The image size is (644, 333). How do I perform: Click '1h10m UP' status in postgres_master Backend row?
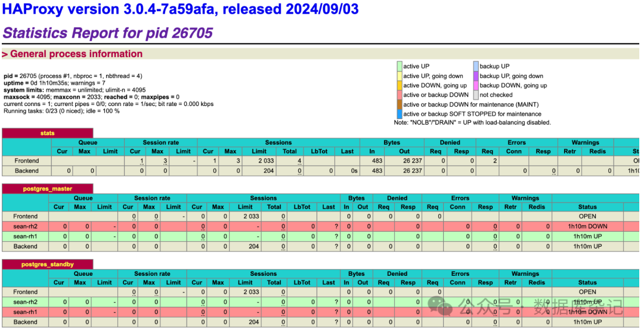587,247
